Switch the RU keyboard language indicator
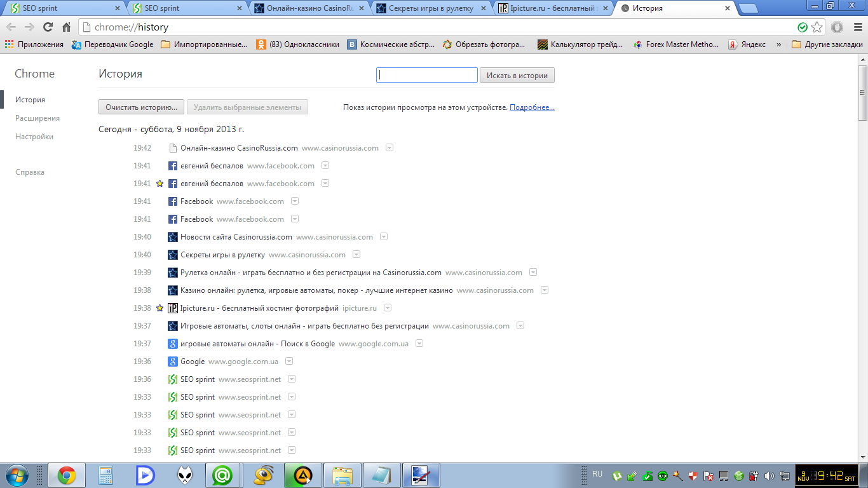Image resolution: width=868 pixels, height=488 pixels. point(597,474)
